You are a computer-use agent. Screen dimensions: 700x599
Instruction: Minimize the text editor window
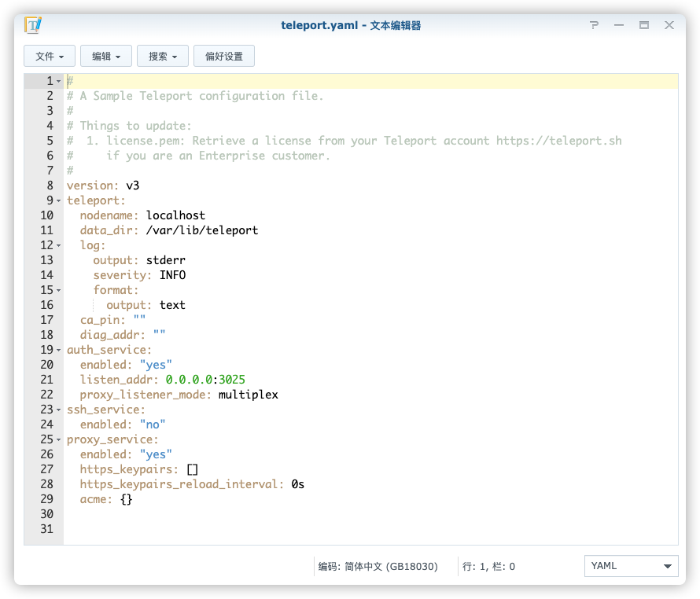[x=619, y=25]
